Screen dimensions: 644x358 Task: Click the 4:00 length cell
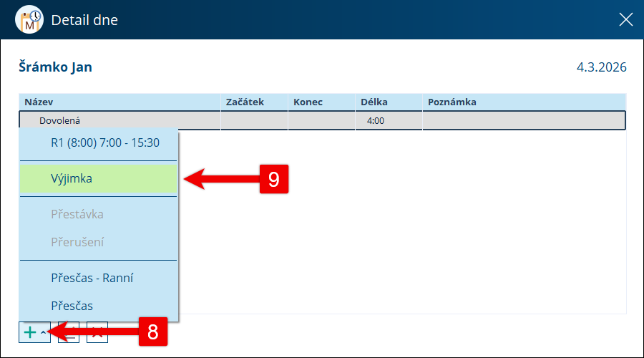[x=389, y=120]
